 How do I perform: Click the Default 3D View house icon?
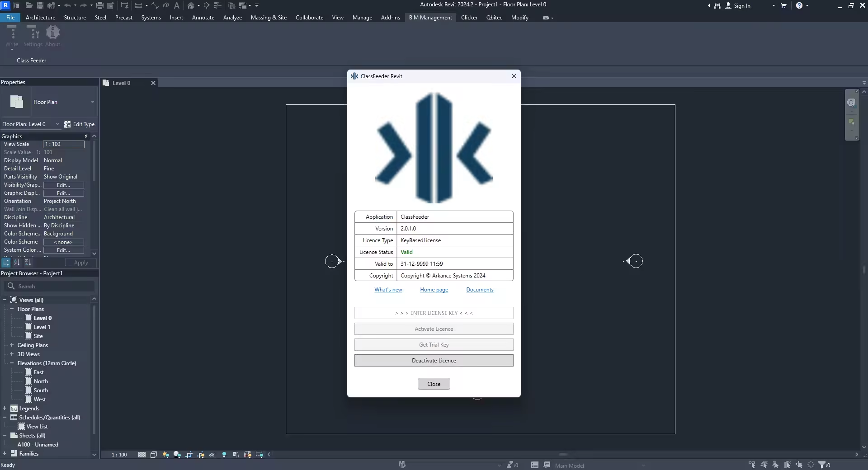tap(191, 5)
